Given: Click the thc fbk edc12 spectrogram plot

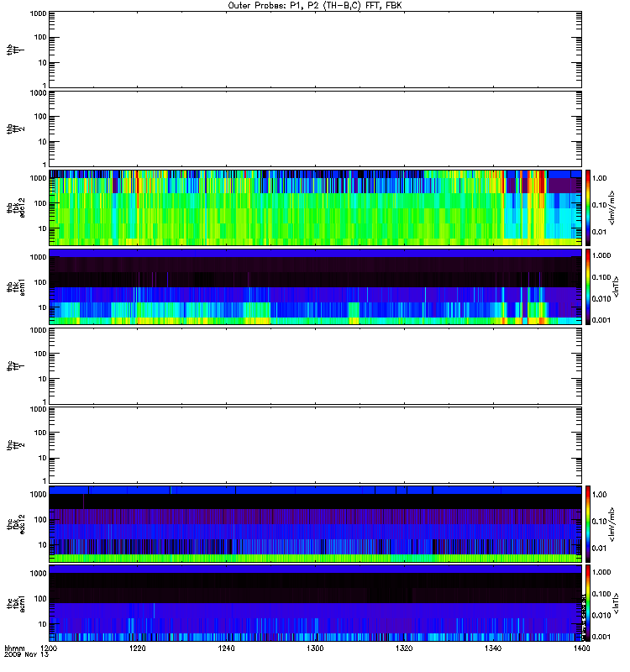Looking at the screenshot, I should [x=315, y=524].
